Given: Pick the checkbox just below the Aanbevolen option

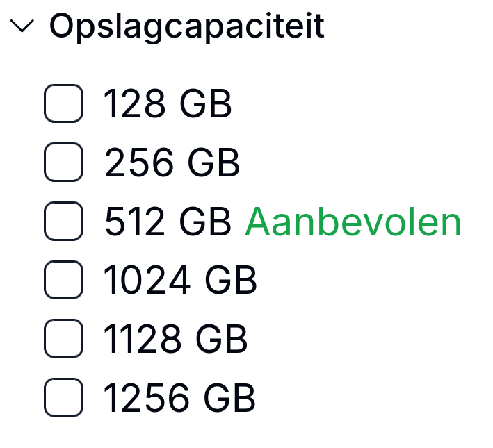Looking at the screenshot, I should click(64, 281).
